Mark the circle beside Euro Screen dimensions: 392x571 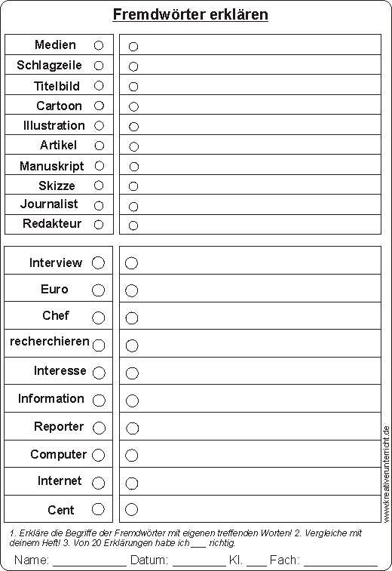click(x=98, y=290)
